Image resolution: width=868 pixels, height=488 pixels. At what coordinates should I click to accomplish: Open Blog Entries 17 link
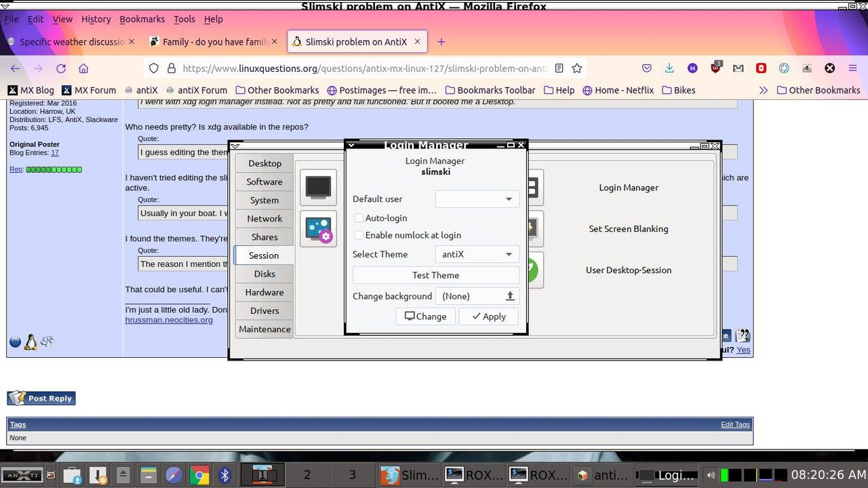click(55, 152)
